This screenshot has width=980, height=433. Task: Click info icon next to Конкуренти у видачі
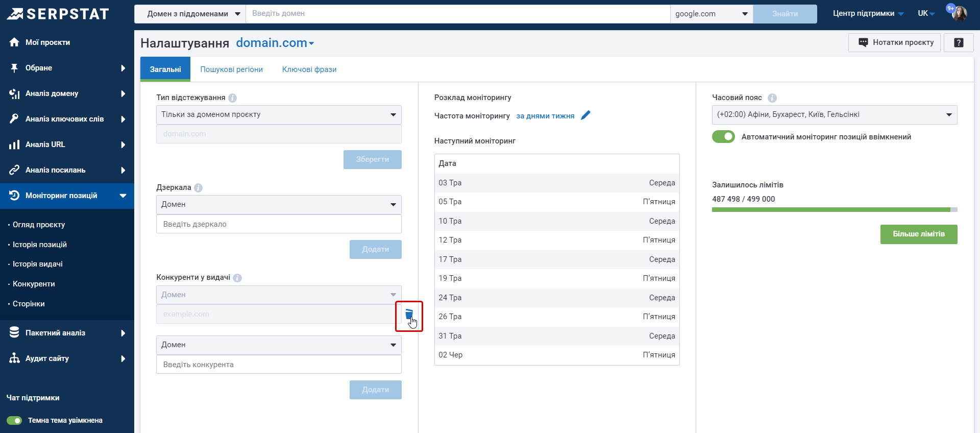point(237,278)
